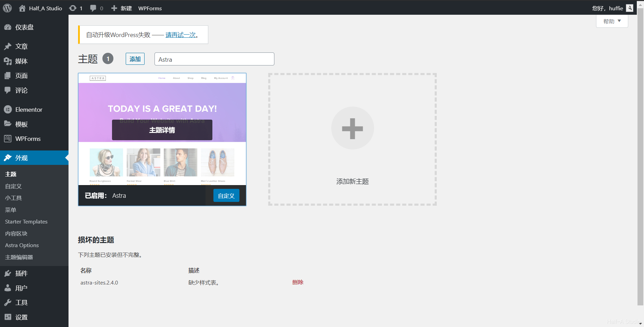The image size is (644, 327).
Task: Click the 外观 paintbrush icon
Action: coord(8,158)
